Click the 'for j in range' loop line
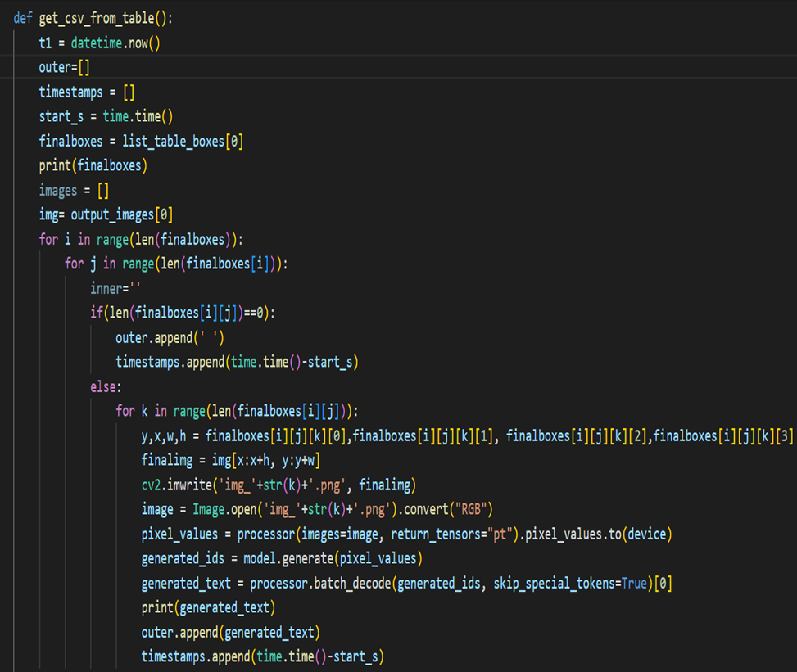Screen dimensions: 797x672 (176, 264)
